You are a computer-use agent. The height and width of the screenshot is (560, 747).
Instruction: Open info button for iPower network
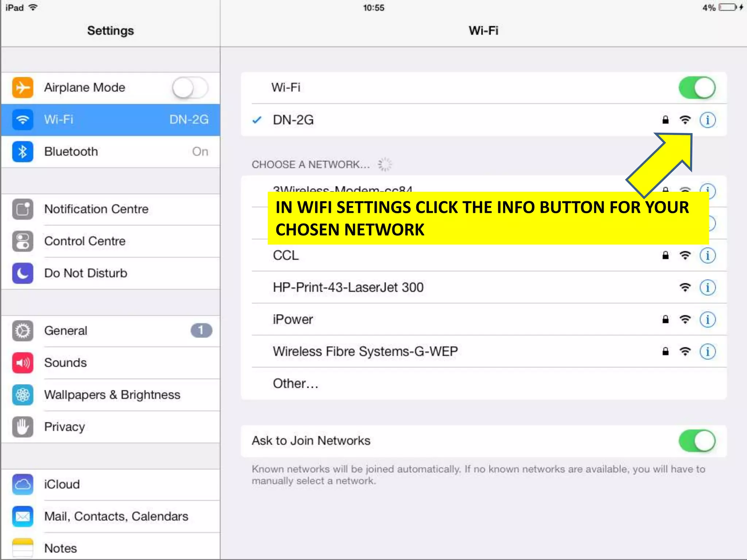708,320
